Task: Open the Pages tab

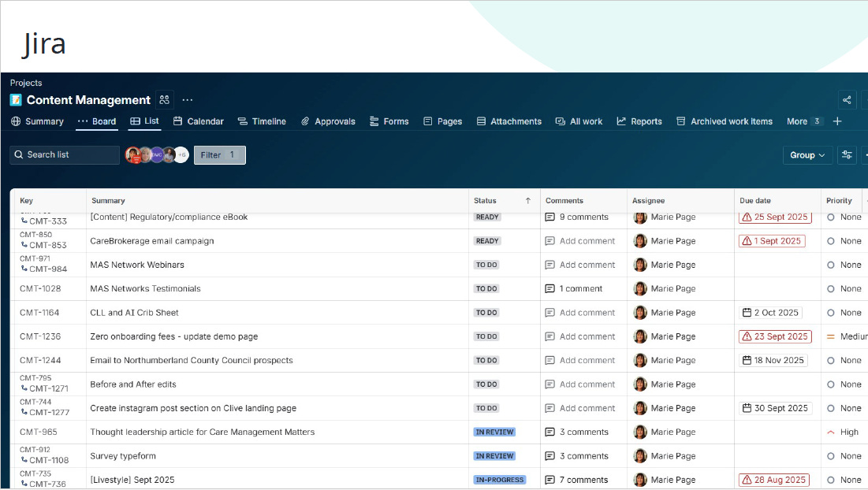Action: 442,121
